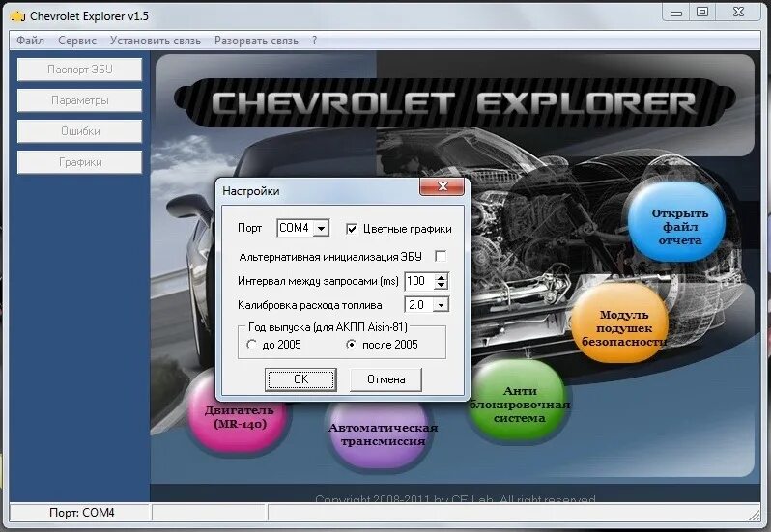The image size is (771, 532).
Task: Enable 'Альтернативная инициализация ЭБУ' checkbox
Action: [441, 256]
